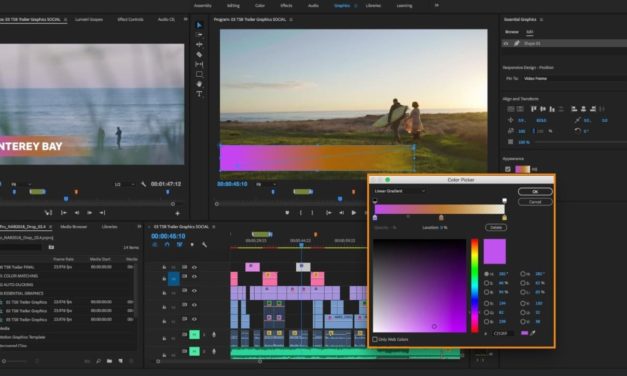Open Linear Gradient type dropdown
The image size is (627, 376).
pos(399,191)
